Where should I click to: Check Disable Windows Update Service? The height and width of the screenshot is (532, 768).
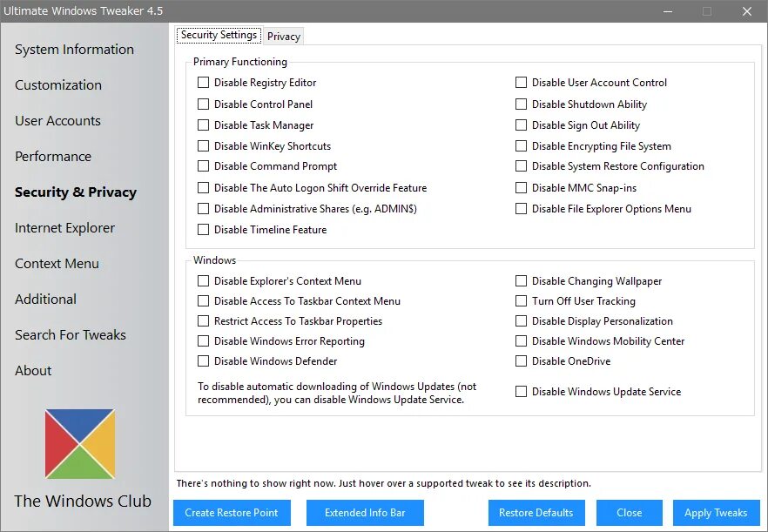[521, 392]
